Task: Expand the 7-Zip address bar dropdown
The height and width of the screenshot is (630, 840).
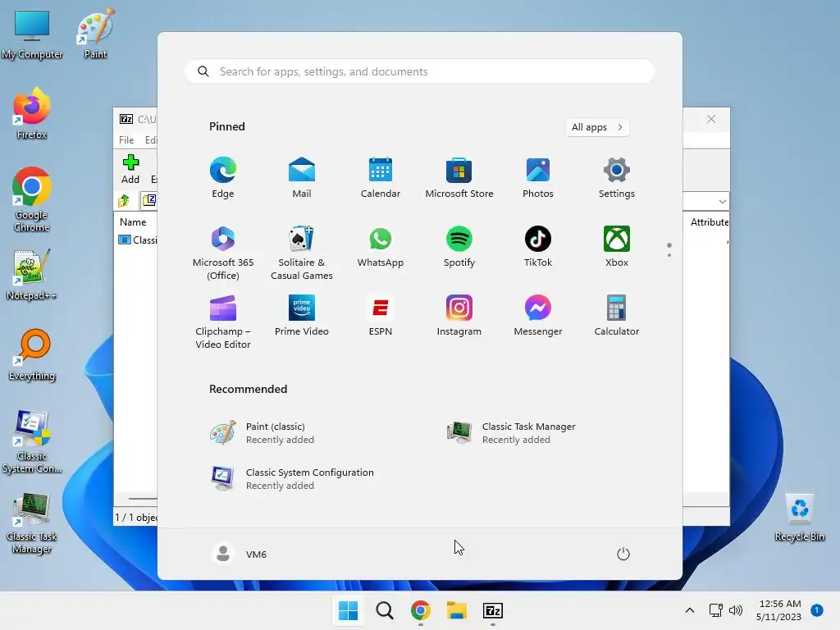Action: tap(722, 202)
